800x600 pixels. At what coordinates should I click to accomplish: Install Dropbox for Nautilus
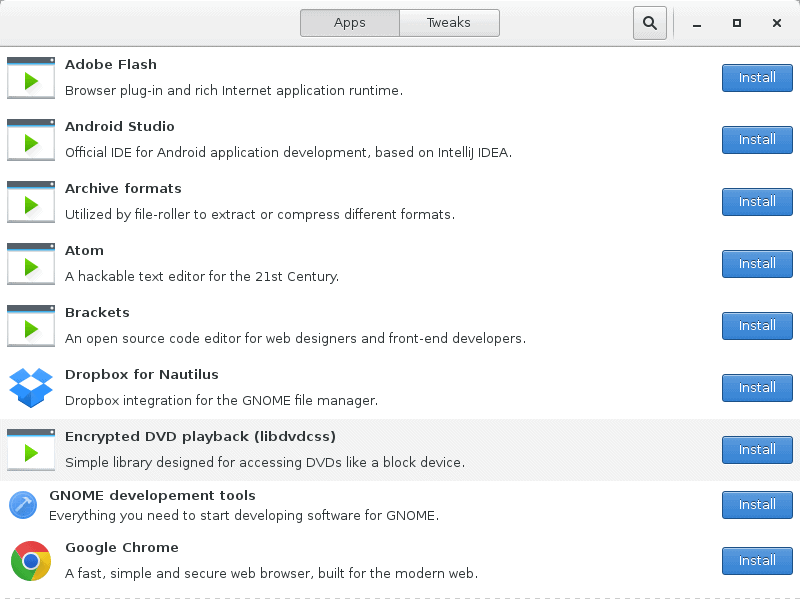(757, 388)
